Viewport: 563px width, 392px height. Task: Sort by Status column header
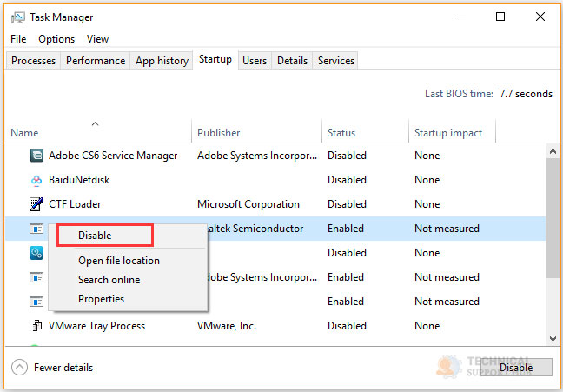click(341, 133)
